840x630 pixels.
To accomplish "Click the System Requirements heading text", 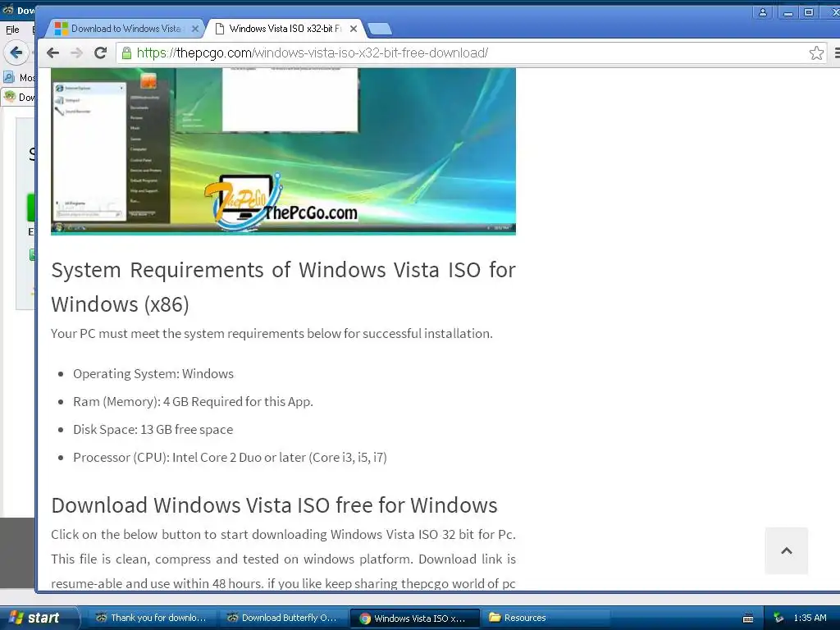I will tap(283, 286).
